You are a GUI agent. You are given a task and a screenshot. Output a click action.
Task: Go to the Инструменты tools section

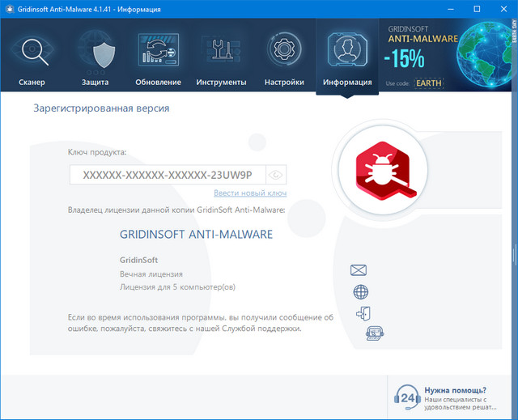(x=220, y=57)
